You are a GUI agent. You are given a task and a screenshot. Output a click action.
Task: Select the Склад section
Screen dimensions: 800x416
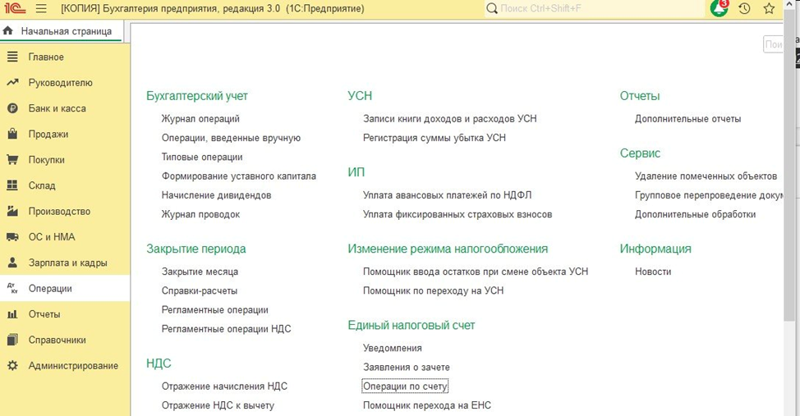65,185
